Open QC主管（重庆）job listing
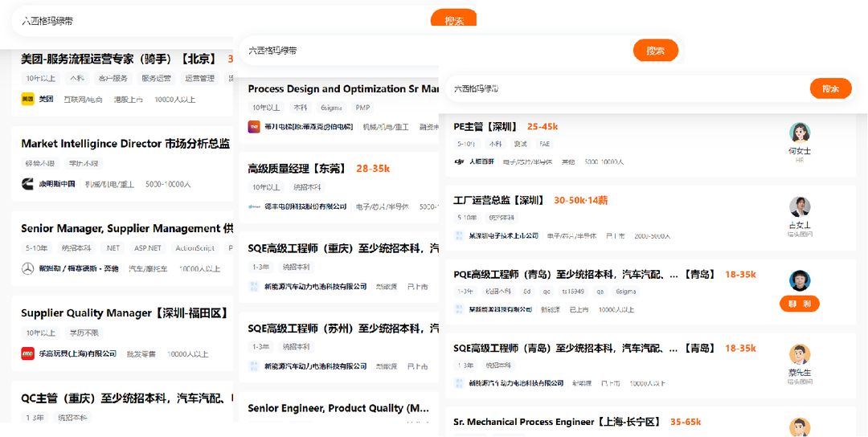868x437 pixels. [x=127, y=398]
